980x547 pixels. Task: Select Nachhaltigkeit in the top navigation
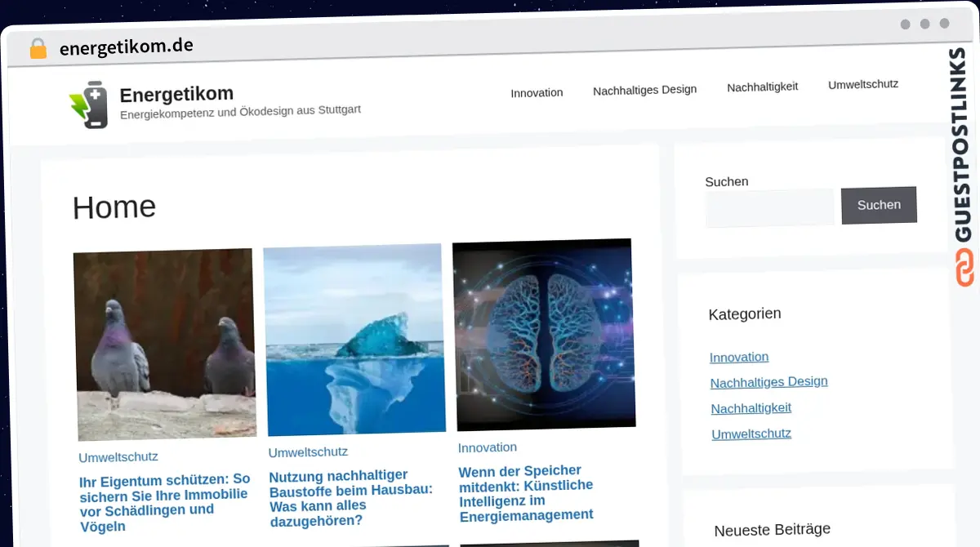[x=762, y=86]
